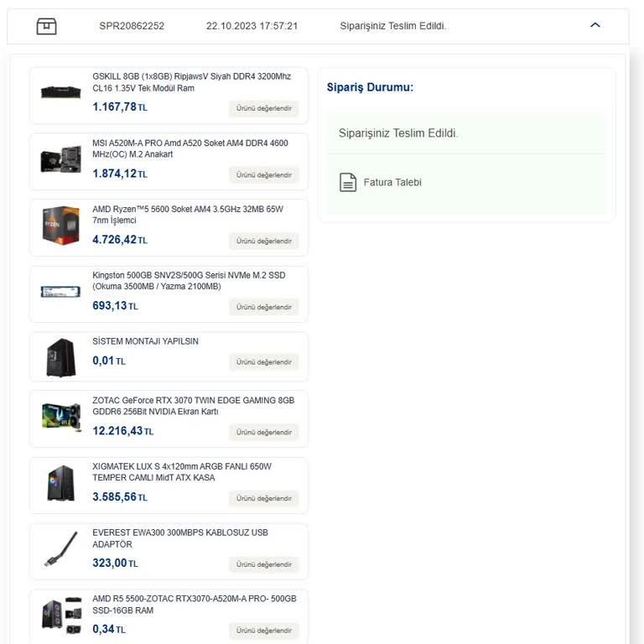Screen dimensions: 644x644
Task: Open SİSTEM MONTAJI YAPILSIN title
Action: [x=145, y=341]
